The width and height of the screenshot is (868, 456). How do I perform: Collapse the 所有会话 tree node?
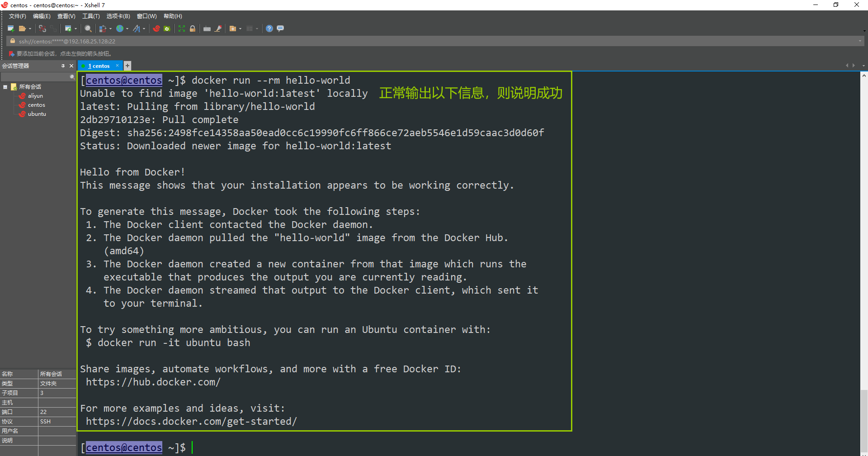(5, 87)
